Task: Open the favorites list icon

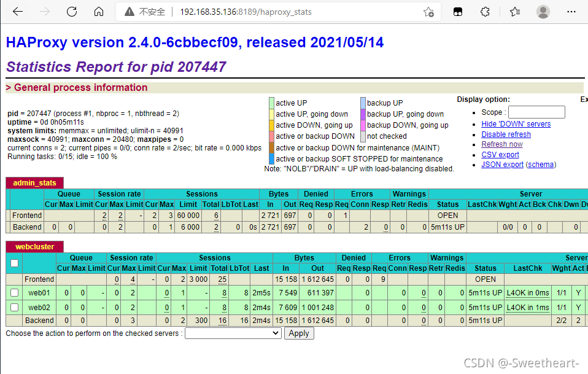Action: tap(515, 12)
